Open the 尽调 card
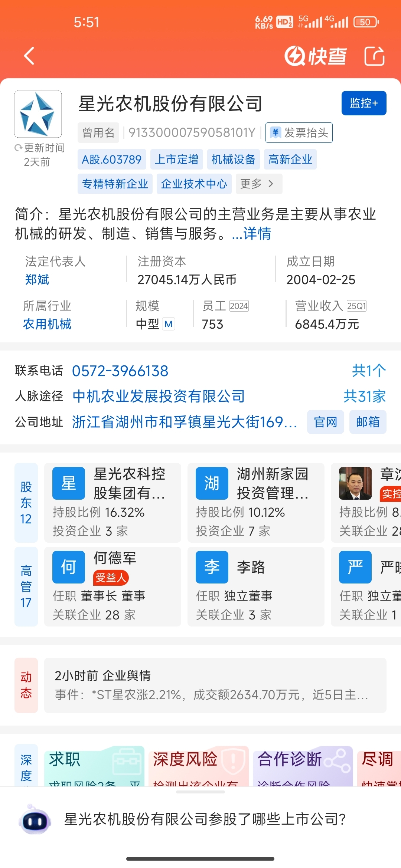Image resolution: width=401 pixels, height=868 pixels. 379,766
